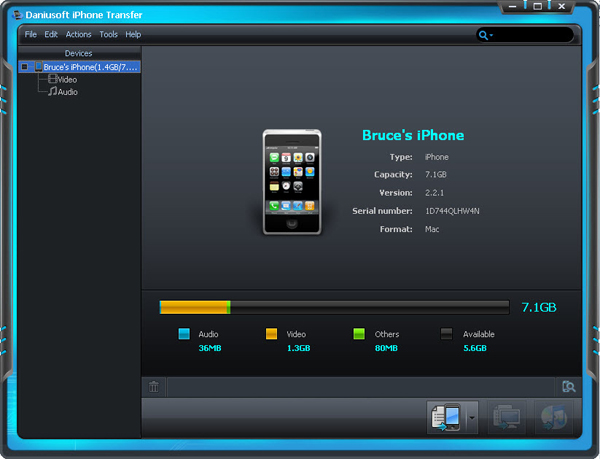Click the 7.1GB total beside storage bar
This screenshot has width=600, height=459.
539,307
